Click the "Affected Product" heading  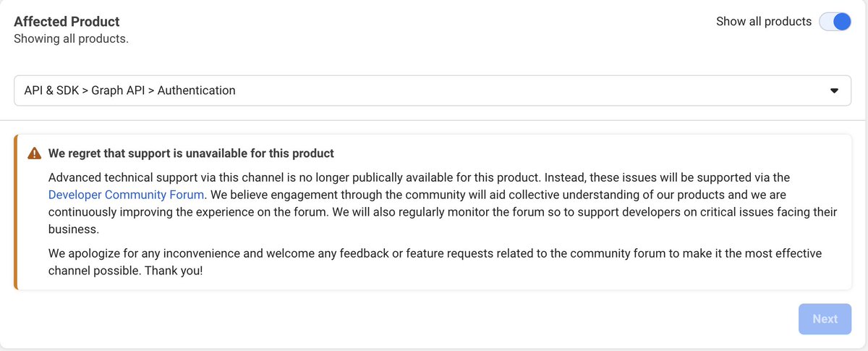67,22
